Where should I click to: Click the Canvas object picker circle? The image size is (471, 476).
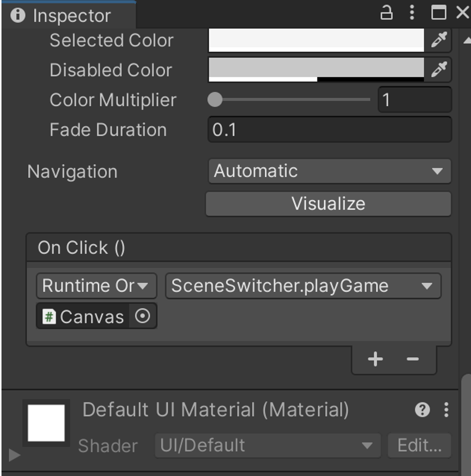[x=143, y=316]
